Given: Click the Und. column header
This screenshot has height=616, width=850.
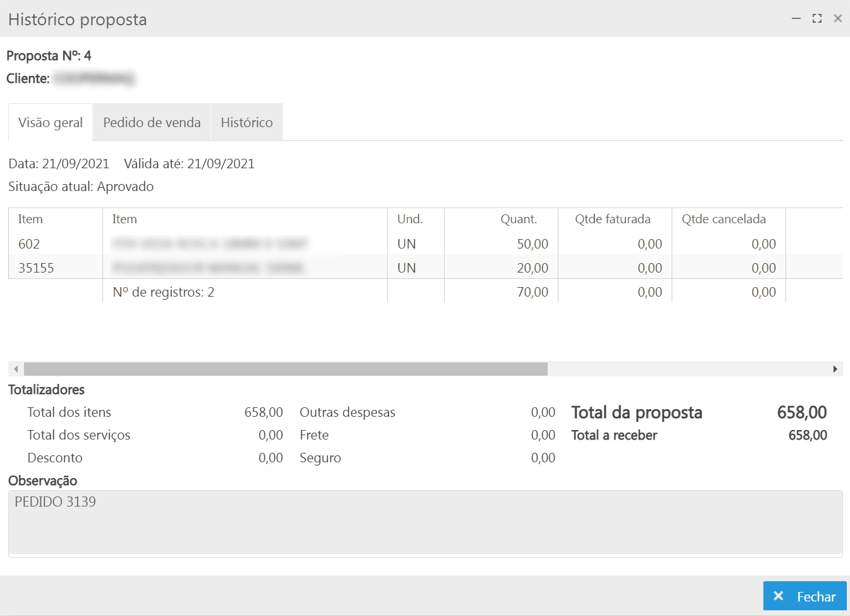Looking at the screenshot, I should (x=410, y=219).
